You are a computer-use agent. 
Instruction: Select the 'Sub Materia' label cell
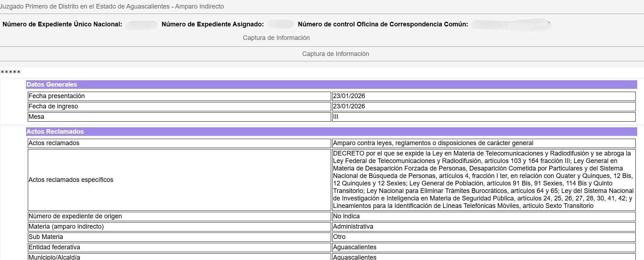point(179,237)
